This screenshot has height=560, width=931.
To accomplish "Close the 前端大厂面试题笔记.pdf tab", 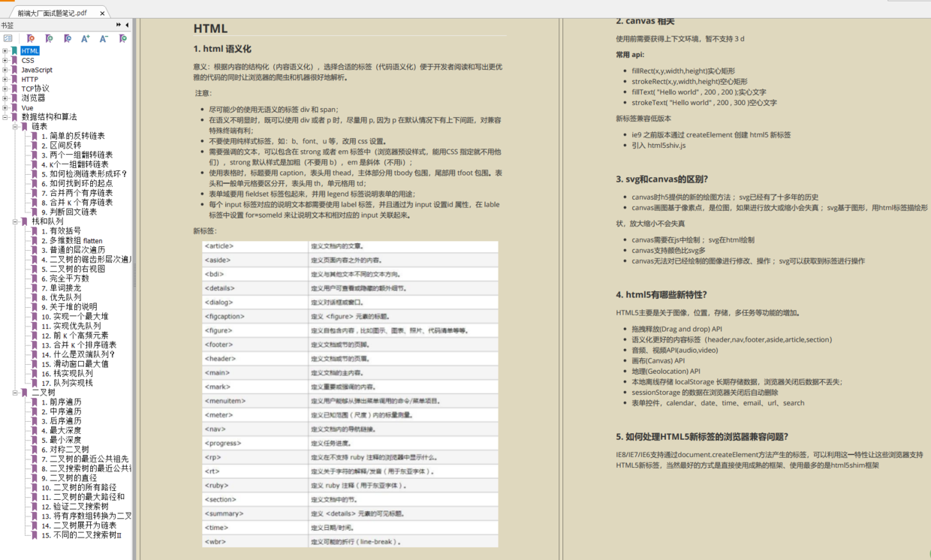I will tap(102, 13).
